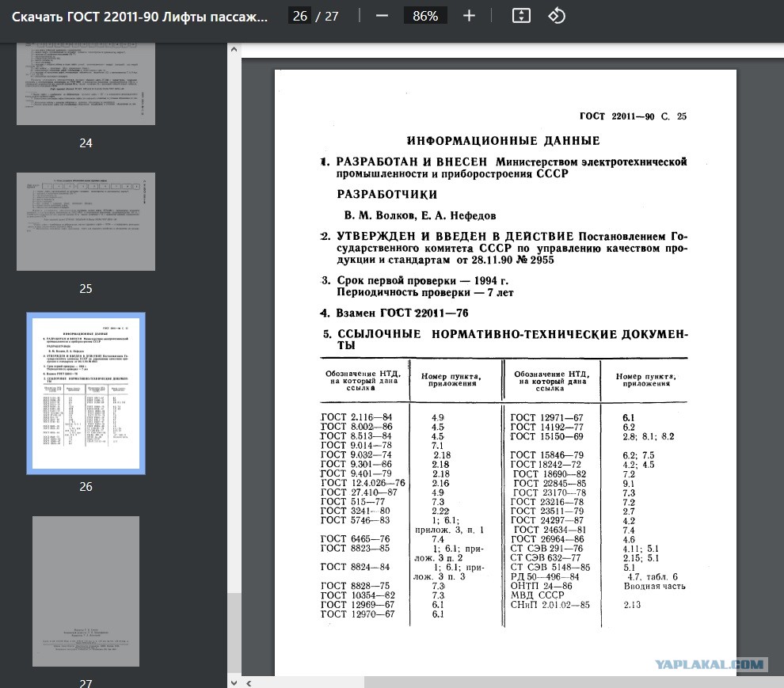This screenshot has width=784, height=688.
Task: Click the sidebar scroll down arrow
Action: (234, 682)
